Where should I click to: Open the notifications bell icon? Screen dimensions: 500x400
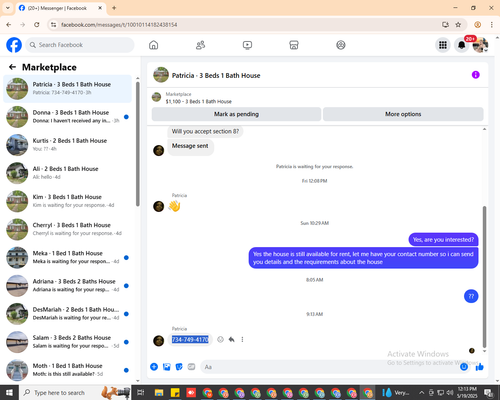pyautogui.click(x=462, y=45)
